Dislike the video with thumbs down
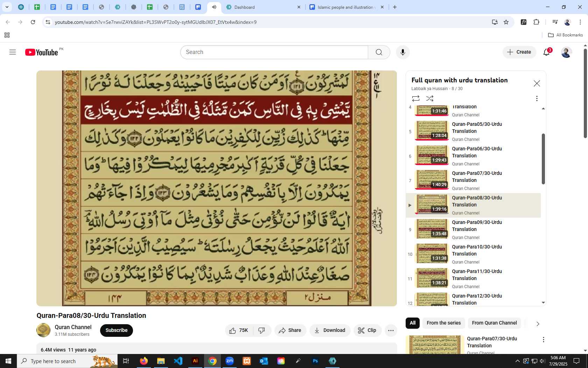 (x=262, y=330)
